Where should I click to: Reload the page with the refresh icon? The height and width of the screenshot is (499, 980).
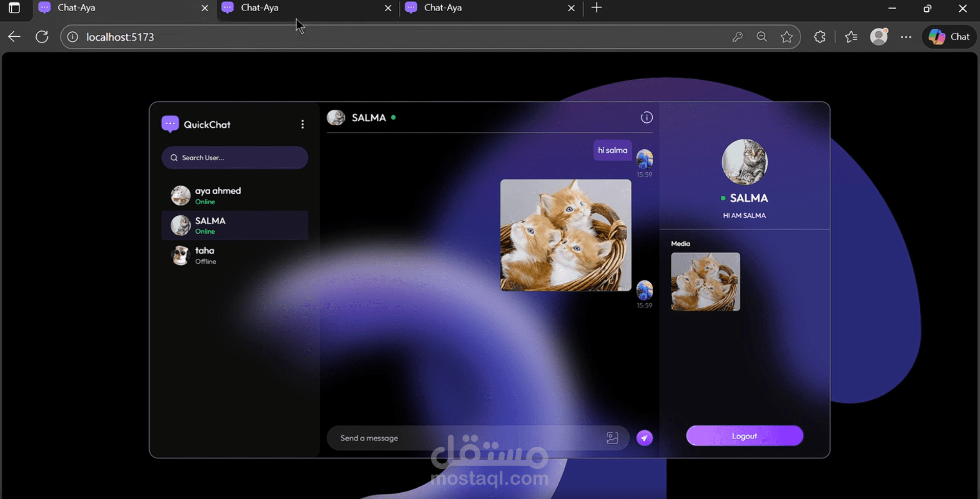point(42,37)
